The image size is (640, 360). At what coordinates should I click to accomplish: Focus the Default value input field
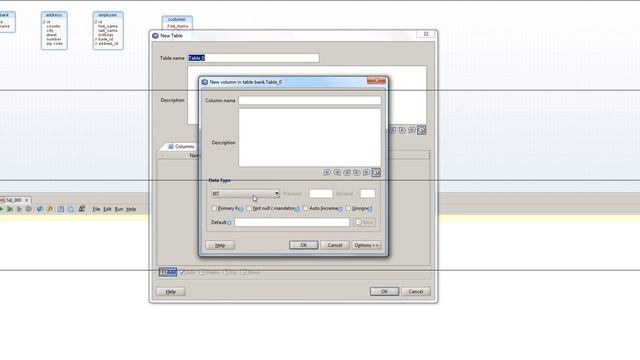292,222
